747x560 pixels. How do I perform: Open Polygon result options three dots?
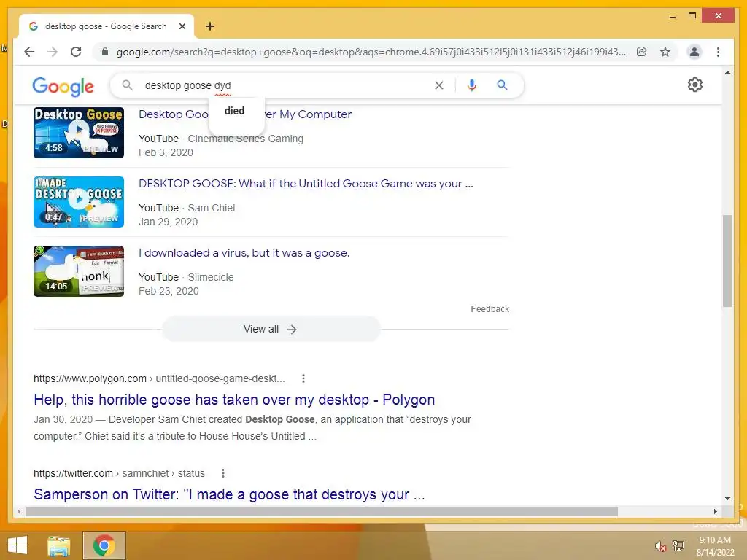tap(303, 378)
